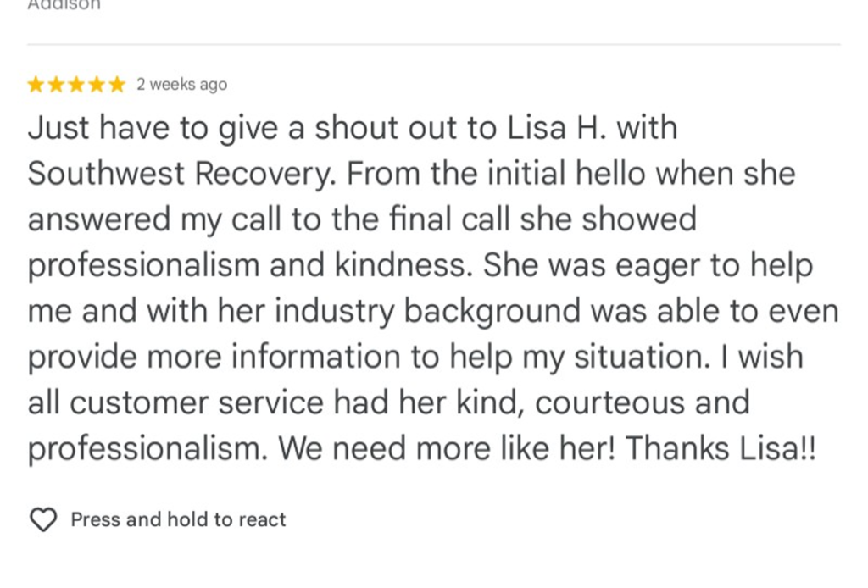Click the heart outline below the review
868x588 pixels.
pyautogui.click(x=45, y=519)
